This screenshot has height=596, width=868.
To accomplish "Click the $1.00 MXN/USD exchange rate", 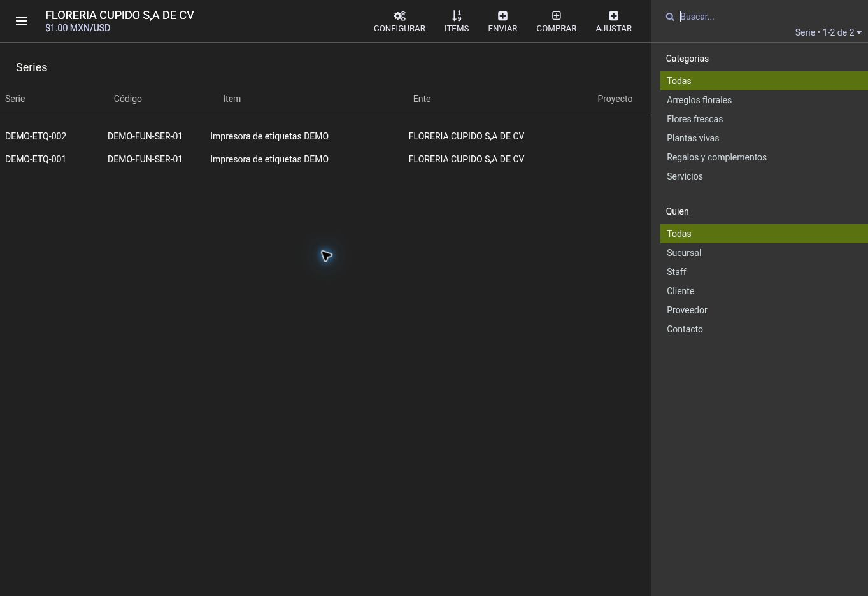I will click(78, 28).
